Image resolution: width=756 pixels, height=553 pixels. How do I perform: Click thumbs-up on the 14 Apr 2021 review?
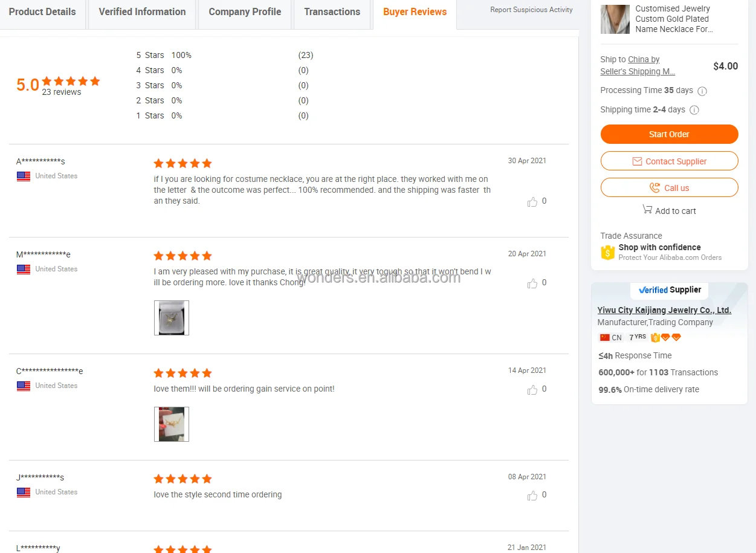532,390
